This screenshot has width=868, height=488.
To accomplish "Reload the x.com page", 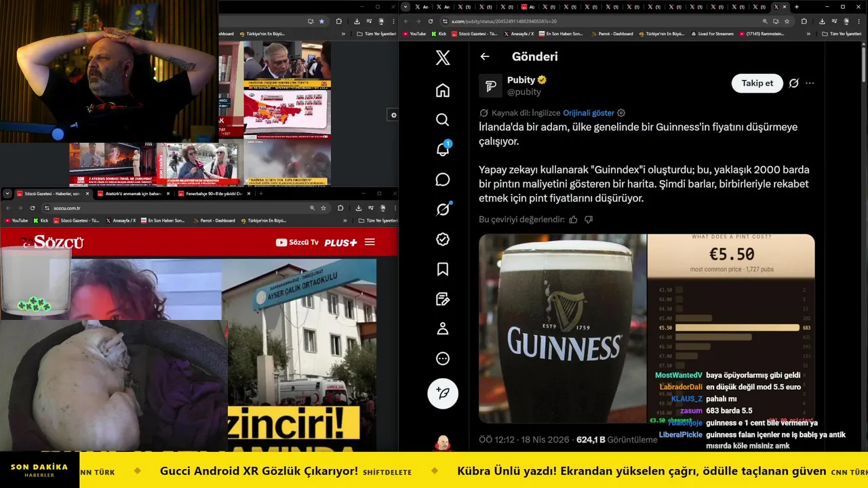I will click(430, 21).
